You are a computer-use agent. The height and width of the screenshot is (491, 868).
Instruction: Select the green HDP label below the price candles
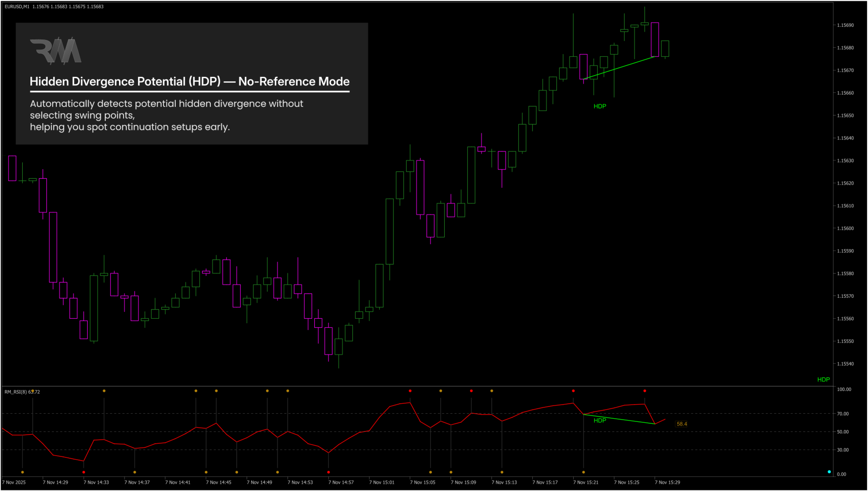(x=600, y=106)
